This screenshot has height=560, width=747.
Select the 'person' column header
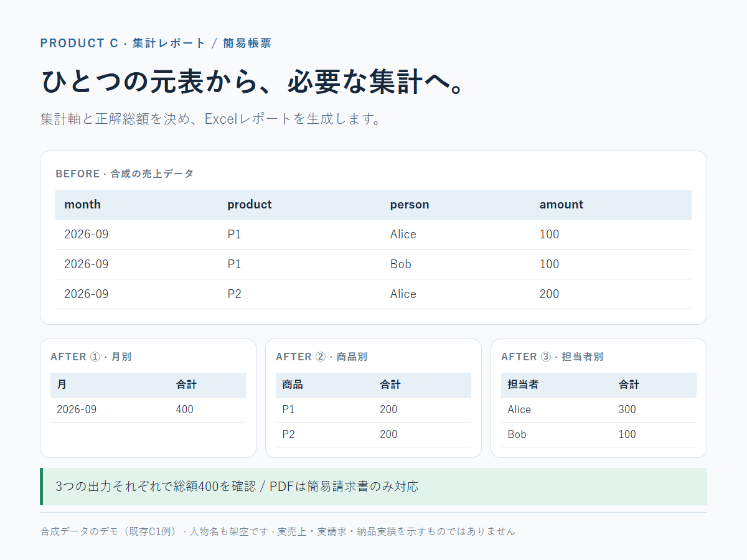pyautogui.click(x=409, y=204)
